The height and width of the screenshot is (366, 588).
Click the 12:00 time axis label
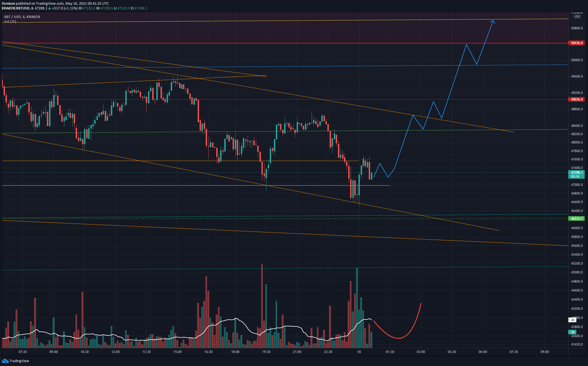[116, 352]
